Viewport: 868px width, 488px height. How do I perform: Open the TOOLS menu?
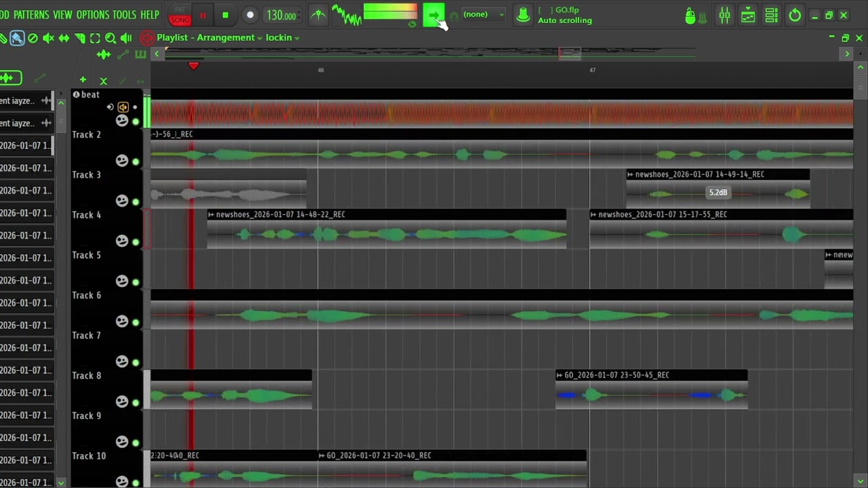click(x=124, y=15)
